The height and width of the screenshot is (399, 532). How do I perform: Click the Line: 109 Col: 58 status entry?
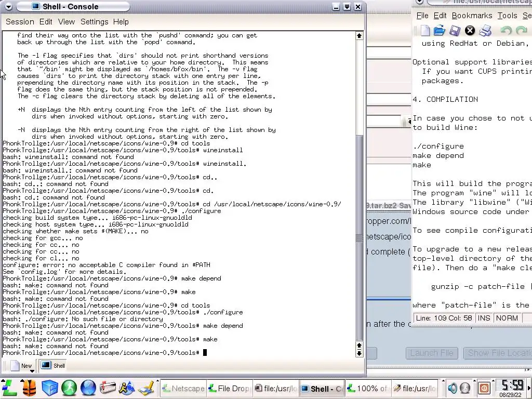pos(444,318)
